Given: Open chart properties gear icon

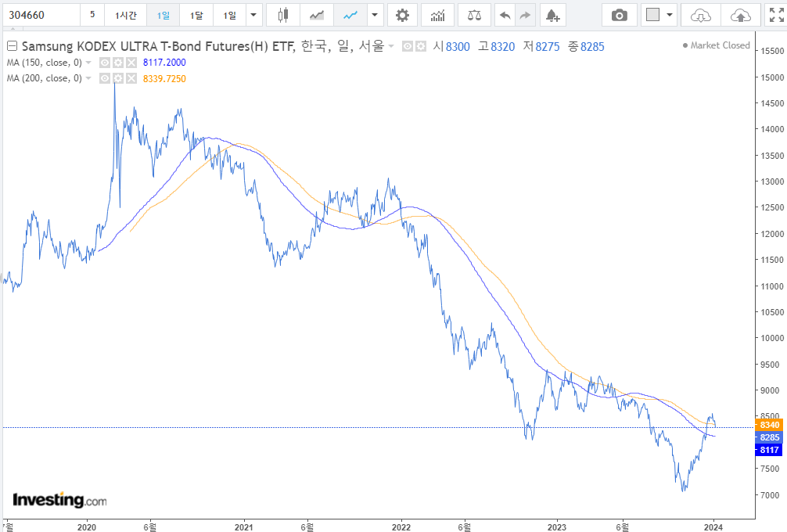Looking at the screenshot, I should coord(402,15).
